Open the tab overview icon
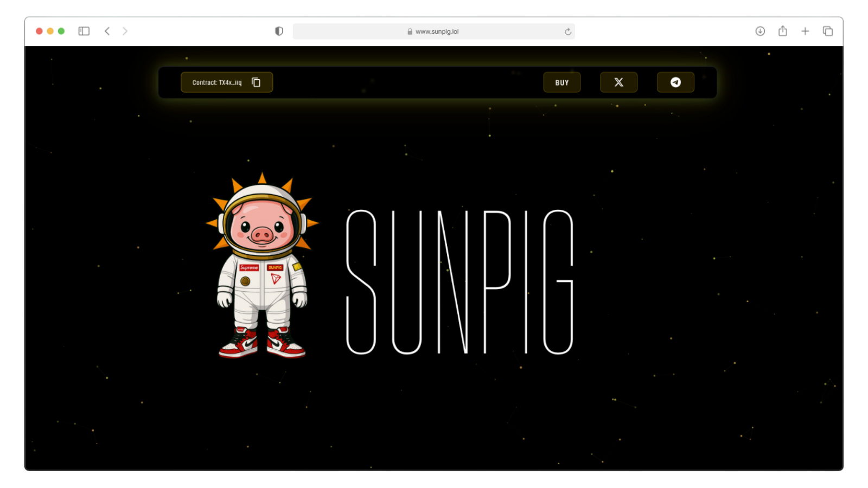Screen dimensions: 868x488 tap(828, 31)
